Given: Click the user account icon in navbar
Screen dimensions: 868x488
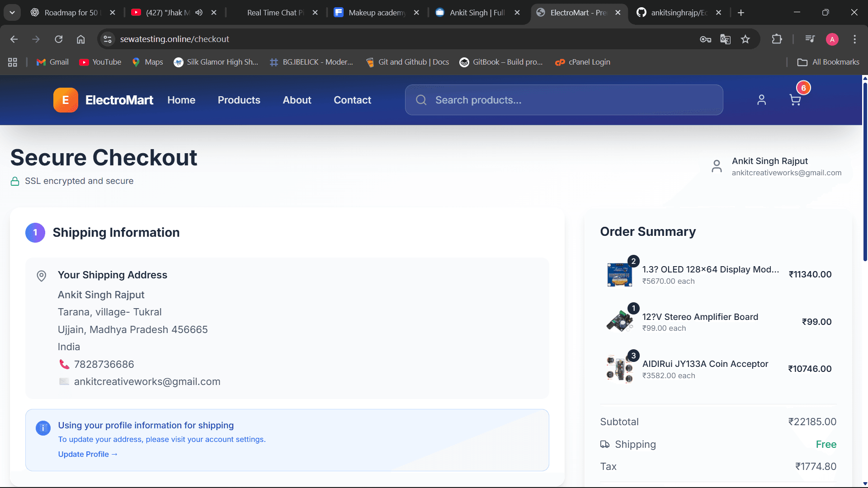Looking at the screenshot, I should click(761, 100).
